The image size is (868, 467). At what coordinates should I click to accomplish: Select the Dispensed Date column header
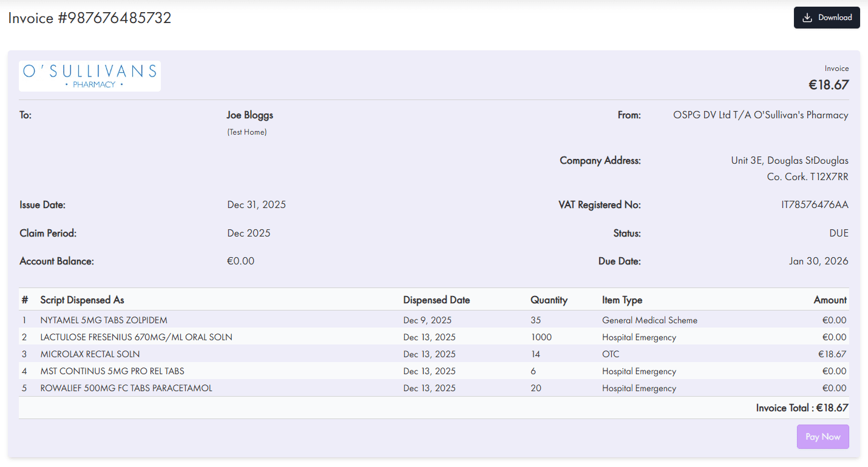point(436,300)
